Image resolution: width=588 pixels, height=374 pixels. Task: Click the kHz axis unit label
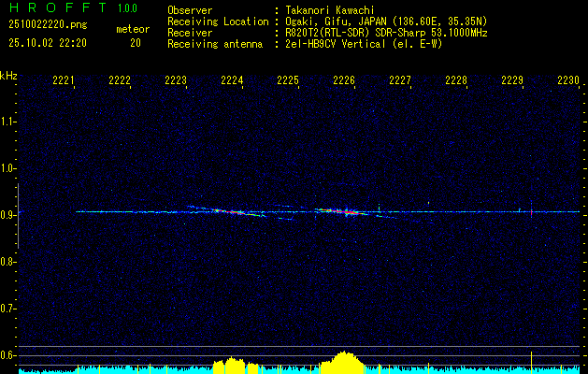(8, 76)
